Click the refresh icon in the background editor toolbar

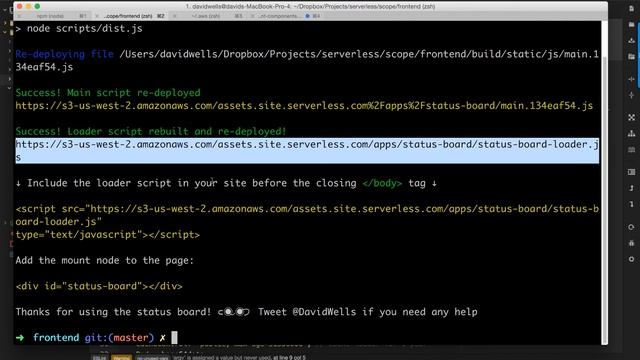tap(631, 227)
